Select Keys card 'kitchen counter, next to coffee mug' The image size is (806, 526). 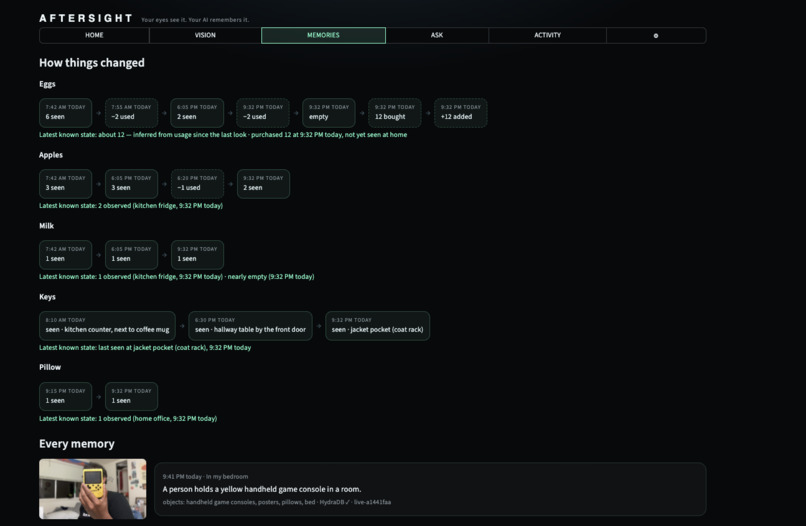tap(107, 325)
